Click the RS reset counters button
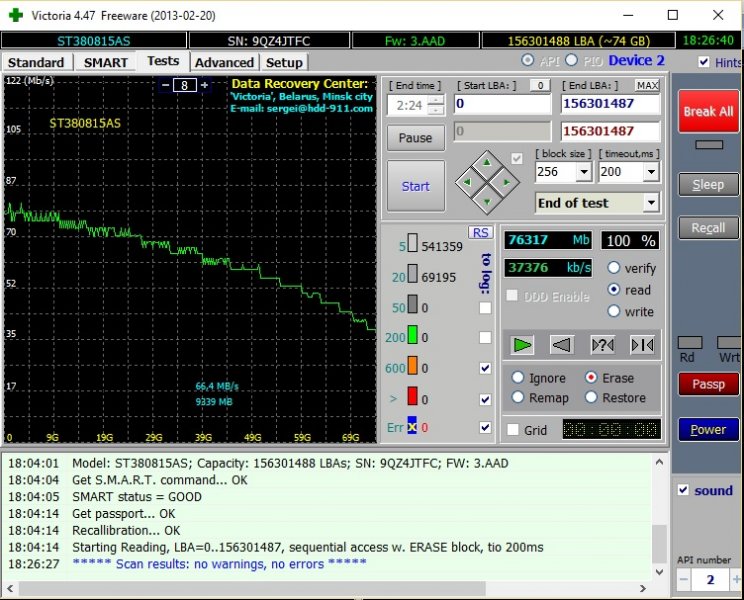Viewport: 744px width, 600px height. click(x=481, y=232)
